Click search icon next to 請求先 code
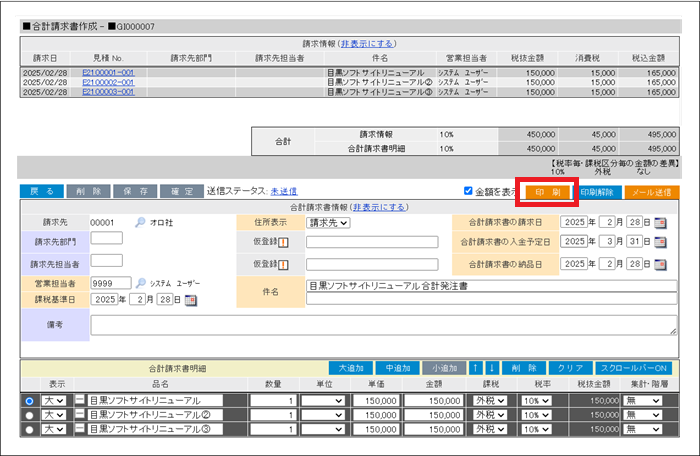The width and height of the screenshot is (700, 456). (x=140, y=222)
